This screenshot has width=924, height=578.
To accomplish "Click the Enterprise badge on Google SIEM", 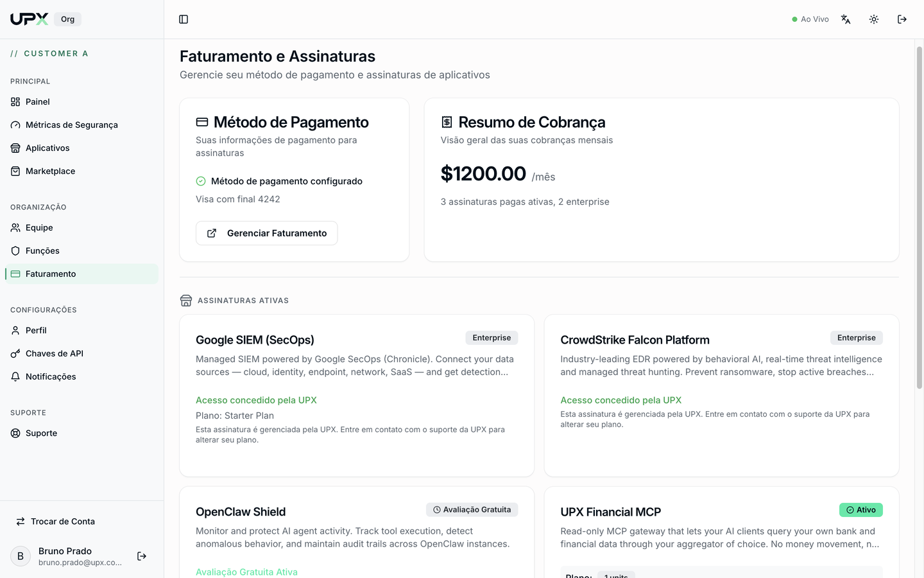I will click(x=492, y=338).
